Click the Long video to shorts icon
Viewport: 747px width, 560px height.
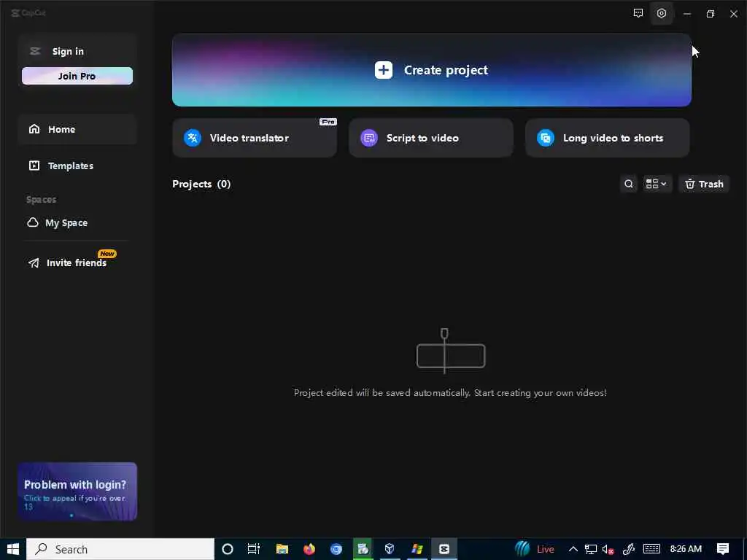point(546,138)
